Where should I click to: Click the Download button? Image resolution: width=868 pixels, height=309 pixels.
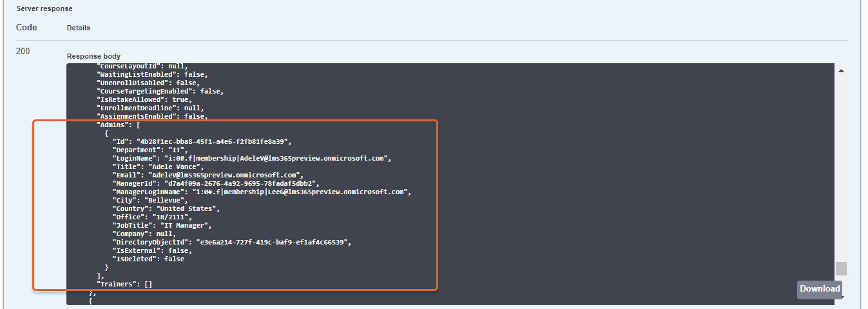[x=820, y=289]
